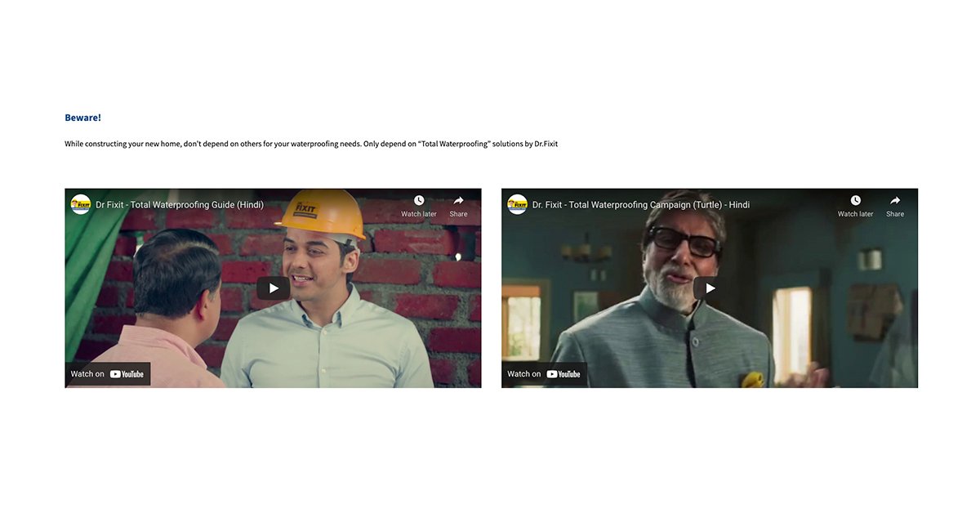Play the Total Waterproofing Guide video
The height and width of the screenshot is (513, 980).
click(x=273, y=288)
